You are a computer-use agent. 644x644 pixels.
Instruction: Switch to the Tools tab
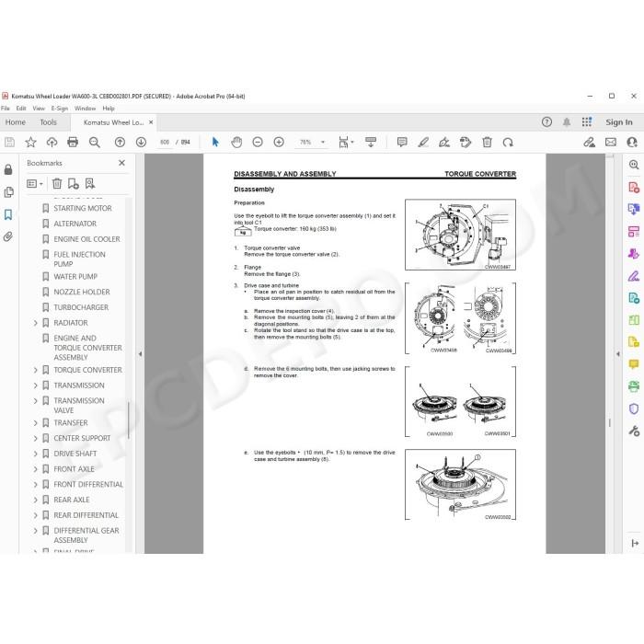(x=49, y=122)
